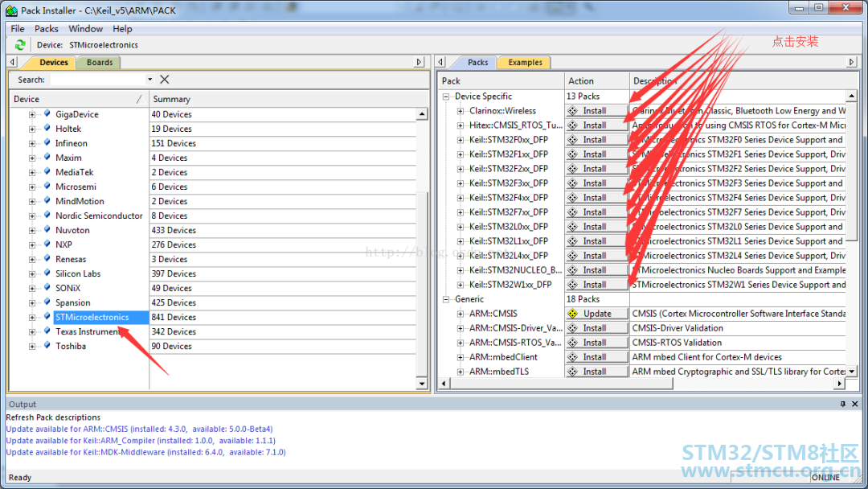The height and width of the screenshot is (489, 868).
Task: Expand the Infineon vendor node
Action: pyautogui.click(x=32, y=143)
